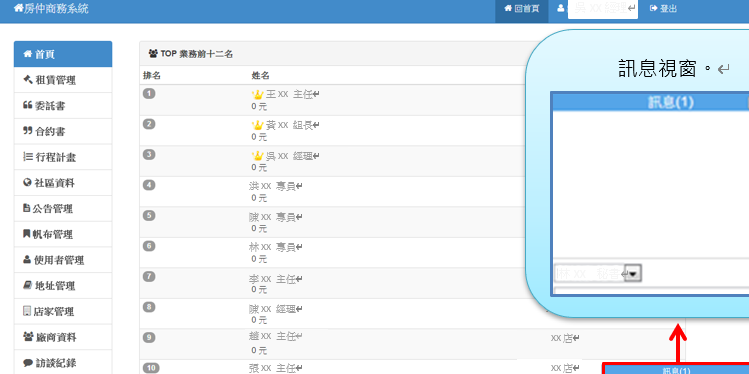Viewport: 749px width, 374px height.
Task: Open 訪談紀錄 in sidebar
Action: pyautogui.click(x=63, y=363)
